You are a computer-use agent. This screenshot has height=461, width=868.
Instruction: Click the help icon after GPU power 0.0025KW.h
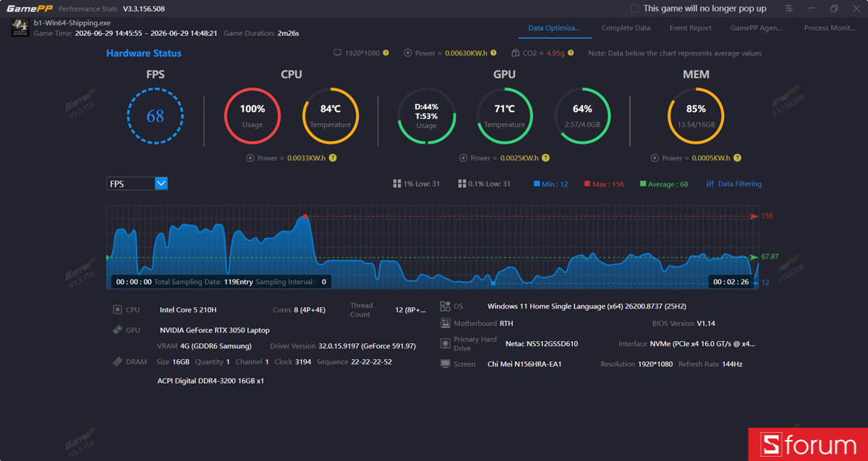[x=545, y=158]
